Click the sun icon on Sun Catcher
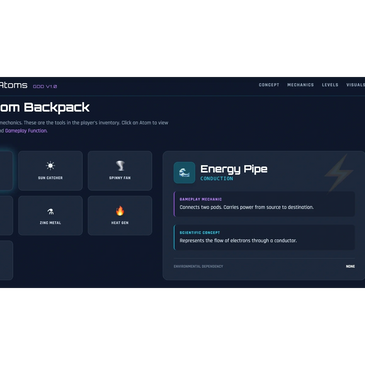This screenshot has width=365, height=365. tap(50, 166)
